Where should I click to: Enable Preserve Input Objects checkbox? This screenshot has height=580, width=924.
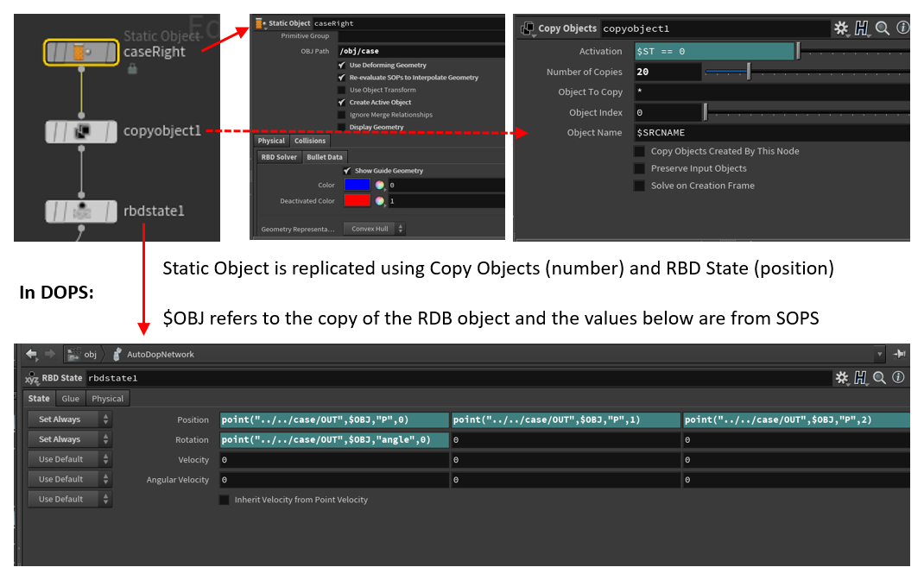640,168
